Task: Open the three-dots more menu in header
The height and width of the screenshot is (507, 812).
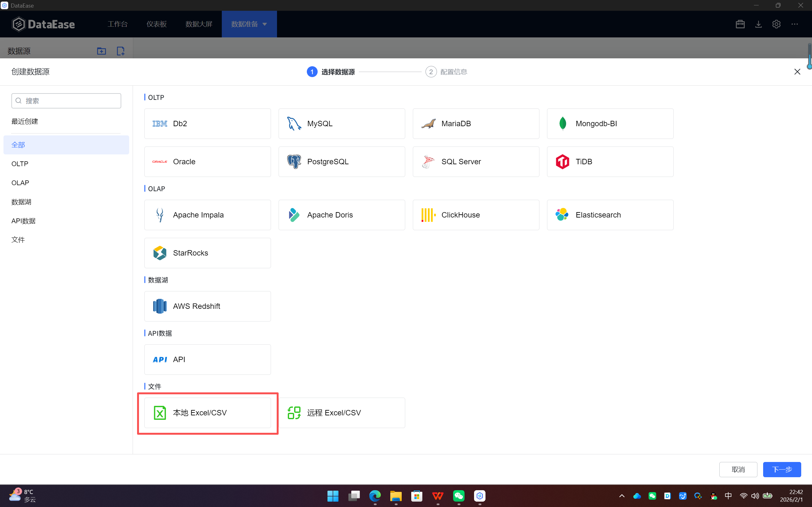Action: [x=795, y=24]
